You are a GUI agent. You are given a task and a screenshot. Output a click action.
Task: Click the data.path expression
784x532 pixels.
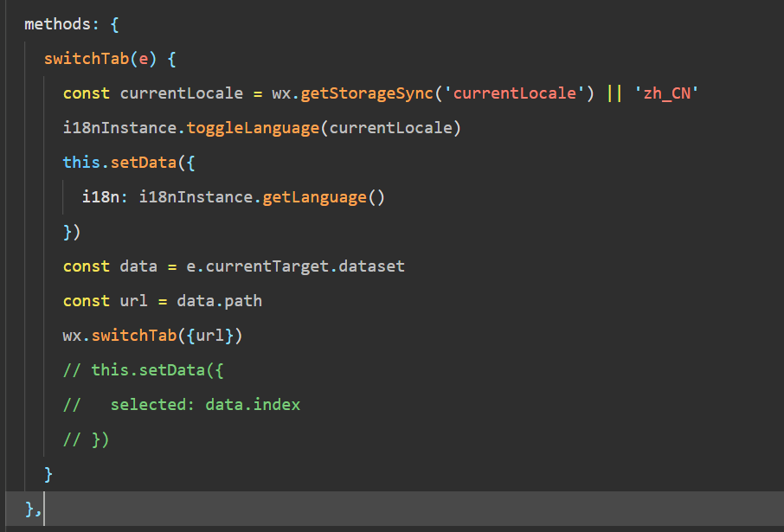pos(220,301)
